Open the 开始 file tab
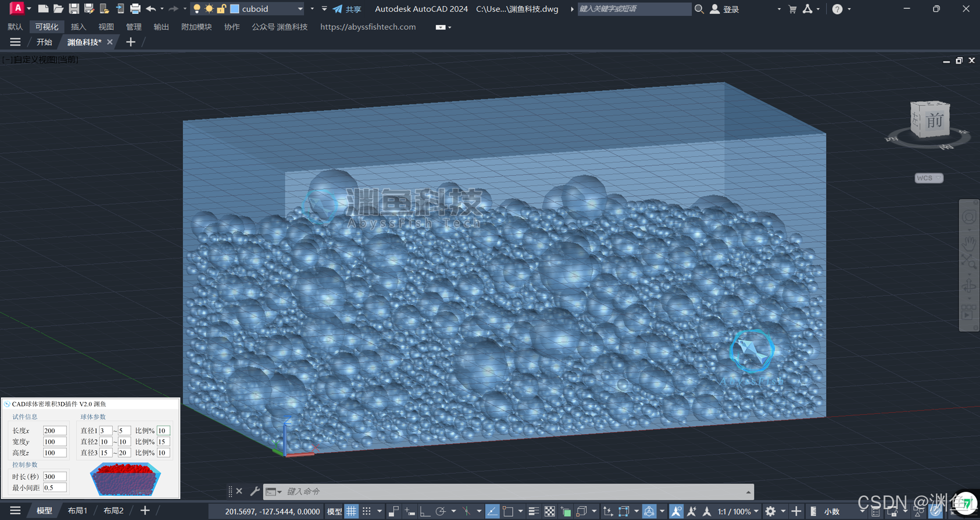 coord(44,42)
